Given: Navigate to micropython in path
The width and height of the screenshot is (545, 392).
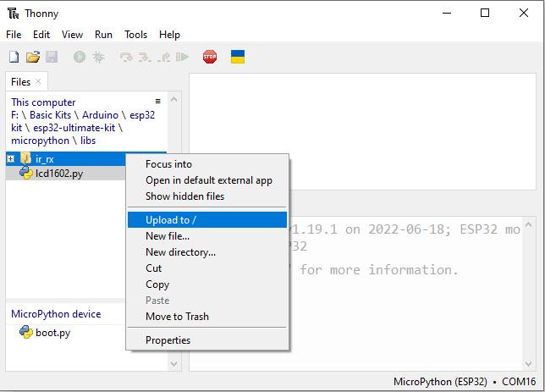Looking at the screenshot, I should point(40,141).
